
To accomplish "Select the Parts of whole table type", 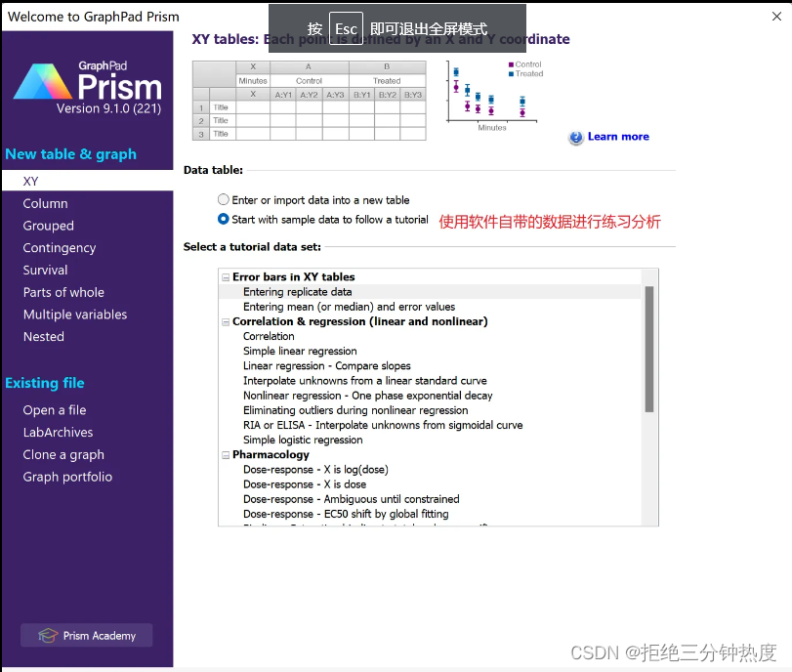I will pyautogui.click(x=63, y=292).
